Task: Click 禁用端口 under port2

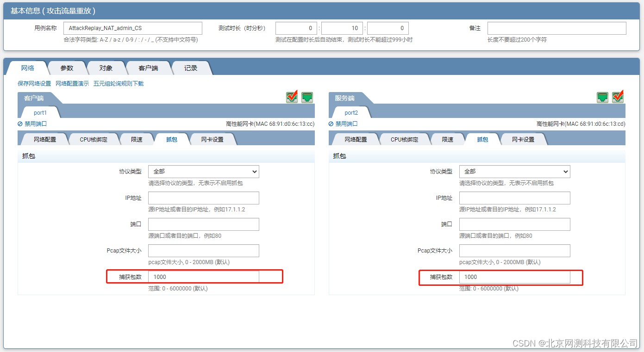Action: [x=344, y=124]
